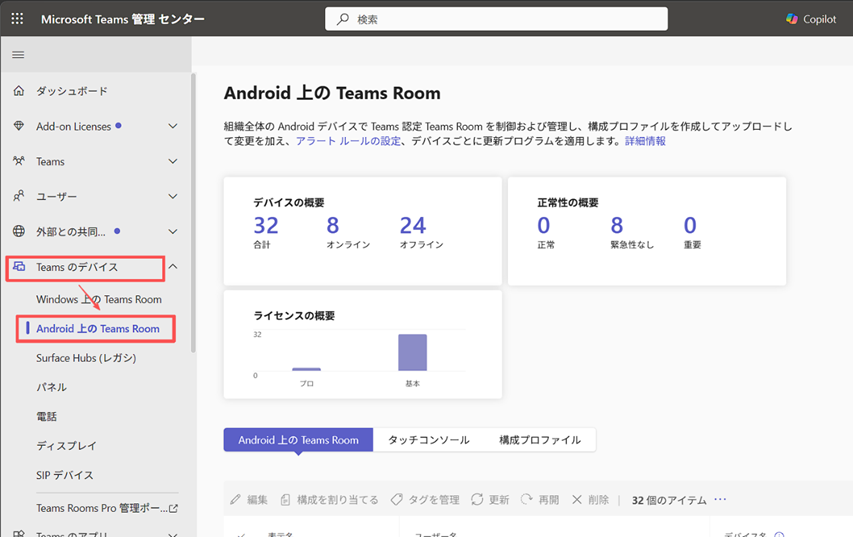853x537 pixels.
Task: Click the 削除 X icon
Action: 577,499
